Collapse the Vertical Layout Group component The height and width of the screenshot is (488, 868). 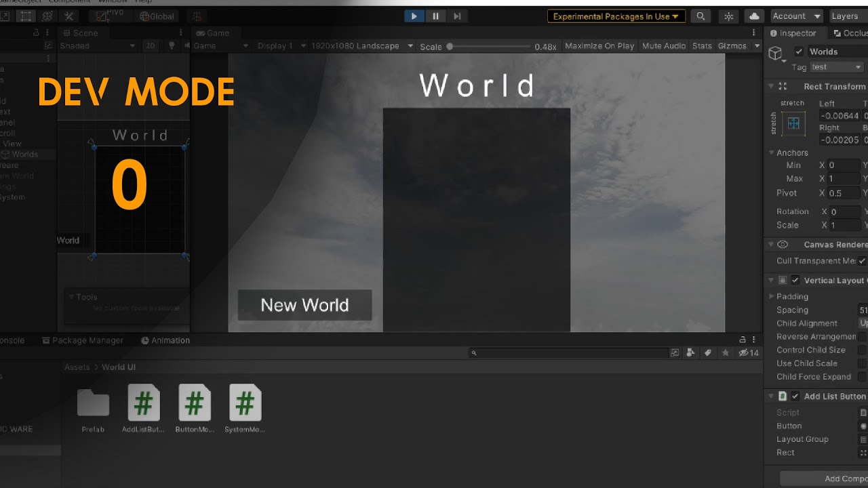click(771, 280)
